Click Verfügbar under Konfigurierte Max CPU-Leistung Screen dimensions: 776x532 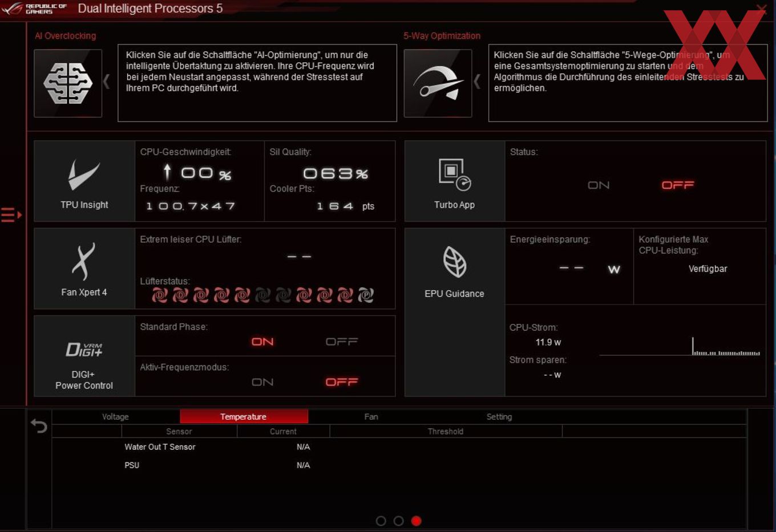pos(708,269)
